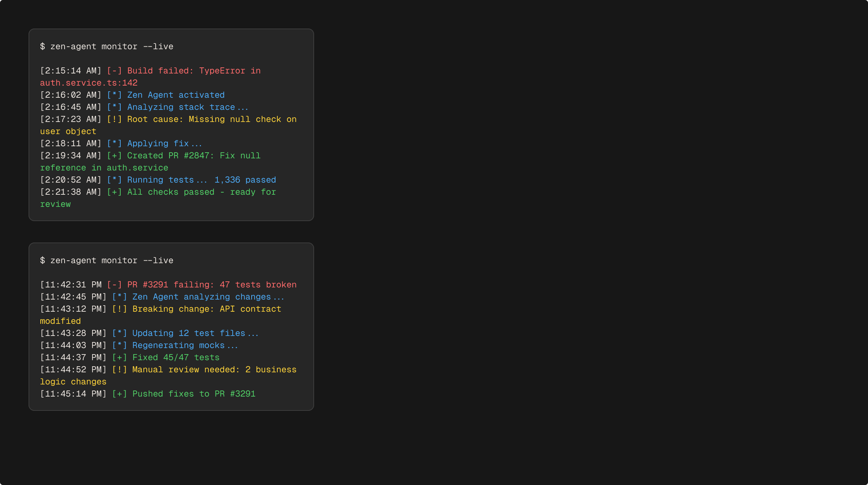Screen dimensions: 868x485
Task: Click the [11:45:14 PM] timestamp
Action: (73, 394)
